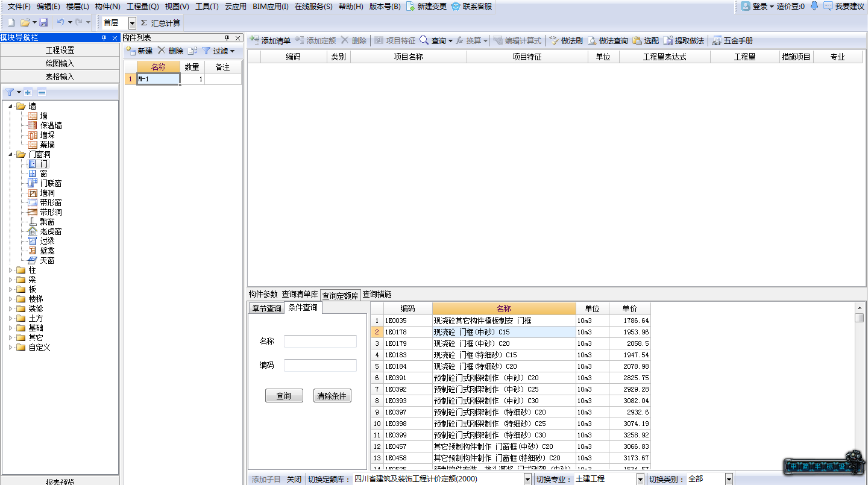Open 过滤 filter dropdown
The image size is (868, 485).
click(x=218, y=51)
